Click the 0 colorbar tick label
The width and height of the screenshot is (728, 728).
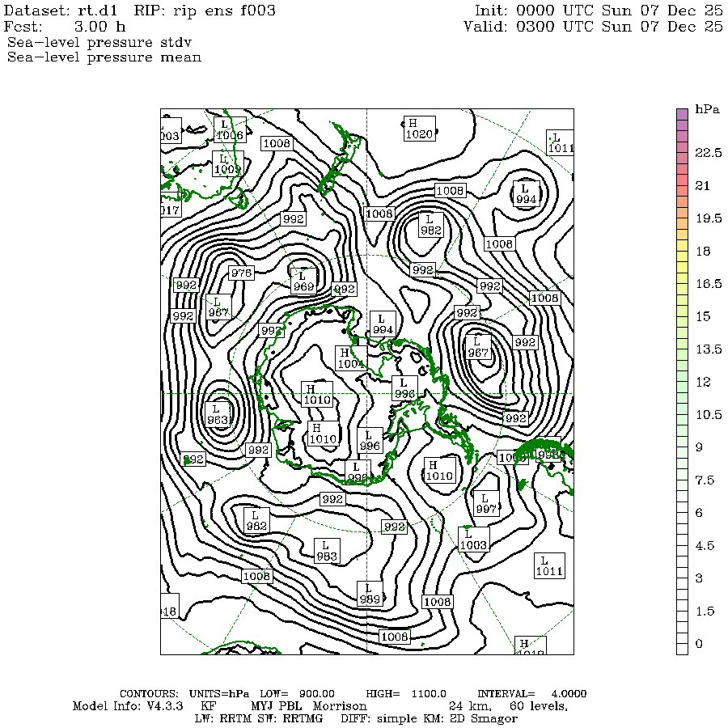point(699,644)
